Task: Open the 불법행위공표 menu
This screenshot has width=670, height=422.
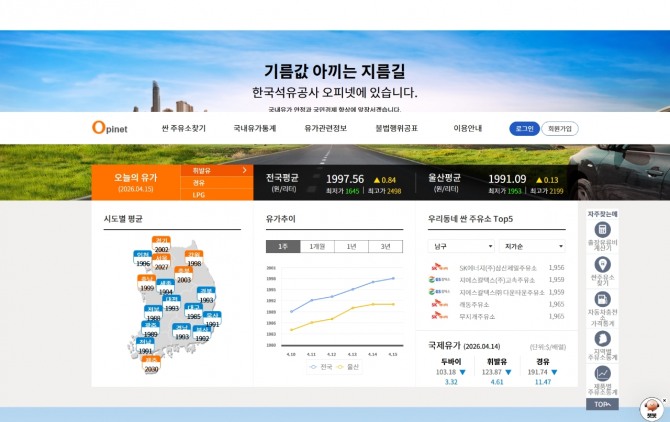Action: pyautogui.click(x=397, y=128)
